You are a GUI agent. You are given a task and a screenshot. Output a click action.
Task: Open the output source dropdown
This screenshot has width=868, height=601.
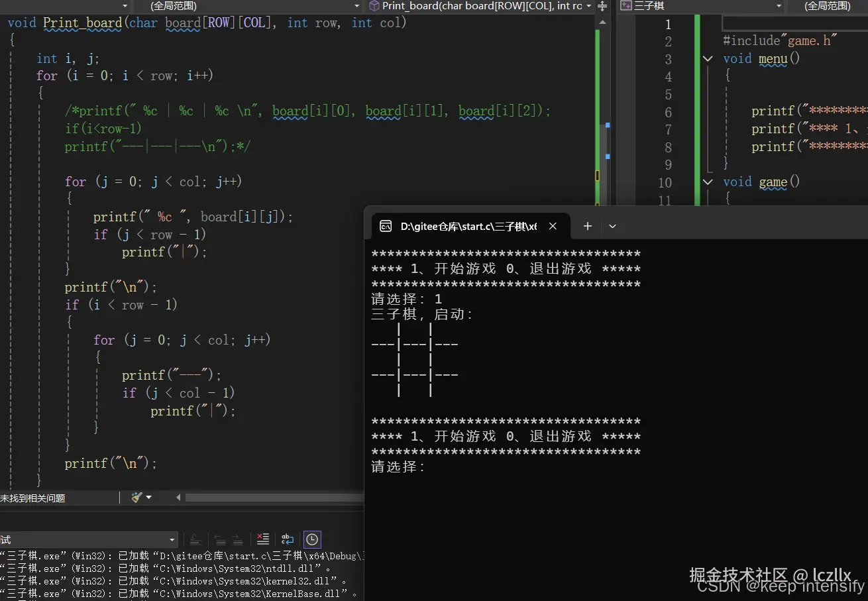tap(172, 539)
